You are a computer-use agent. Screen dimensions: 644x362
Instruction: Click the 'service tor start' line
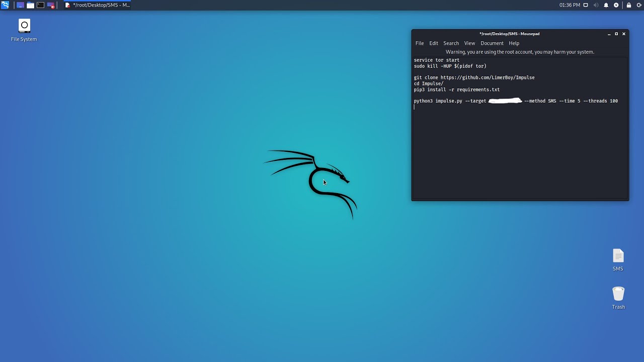point(437,60)
